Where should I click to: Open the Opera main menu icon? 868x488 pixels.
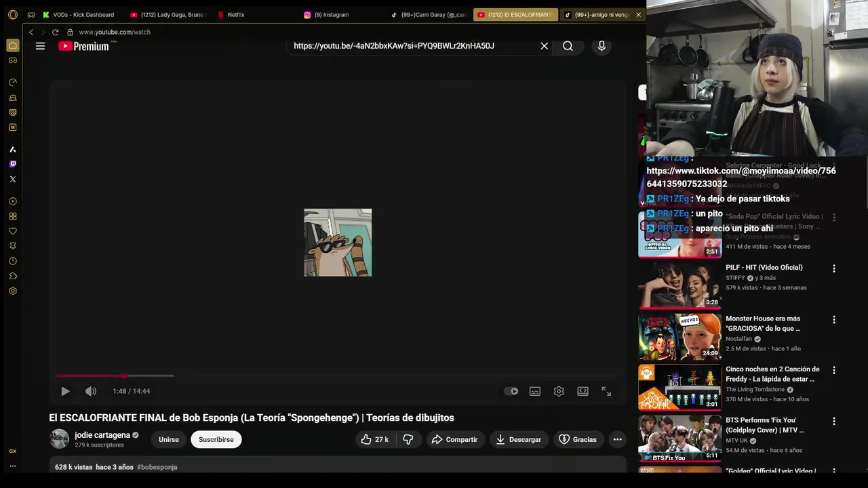tap(12, 14)
